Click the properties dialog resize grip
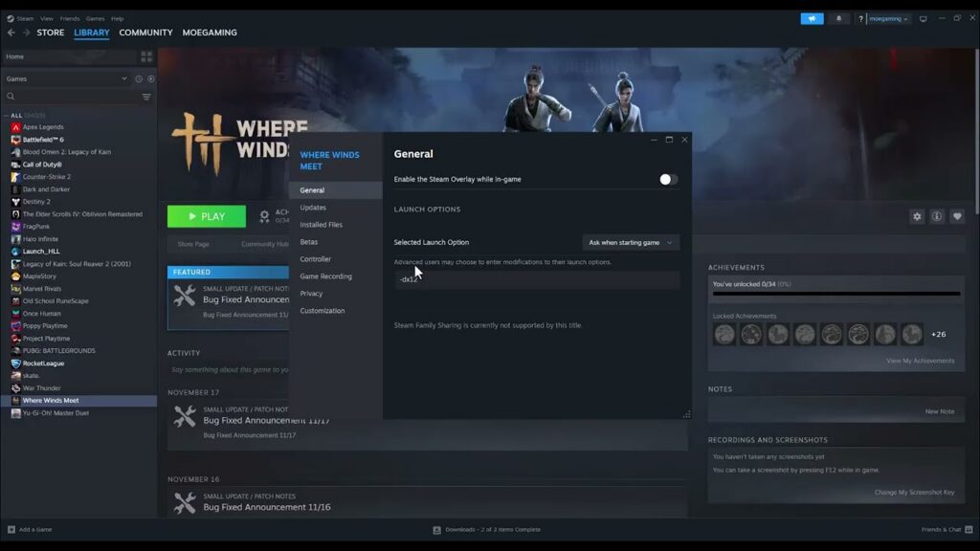980x551 pixels. coord(686,414)
